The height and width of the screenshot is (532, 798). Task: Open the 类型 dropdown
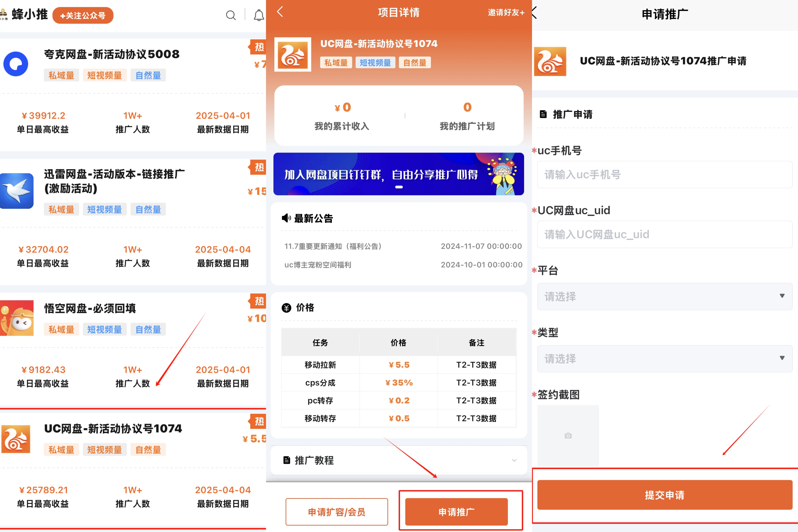coord(665,358)
